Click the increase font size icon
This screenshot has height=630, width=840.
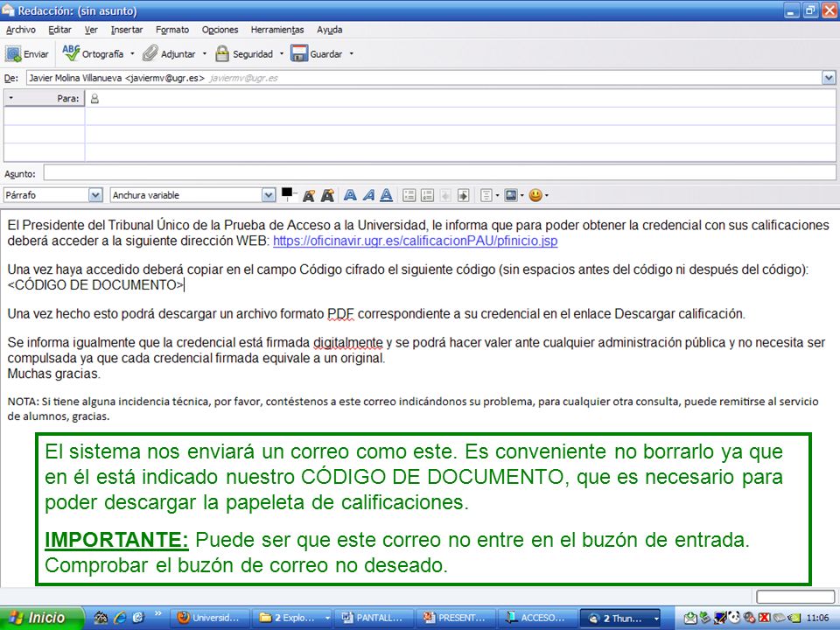coord(327,195)
